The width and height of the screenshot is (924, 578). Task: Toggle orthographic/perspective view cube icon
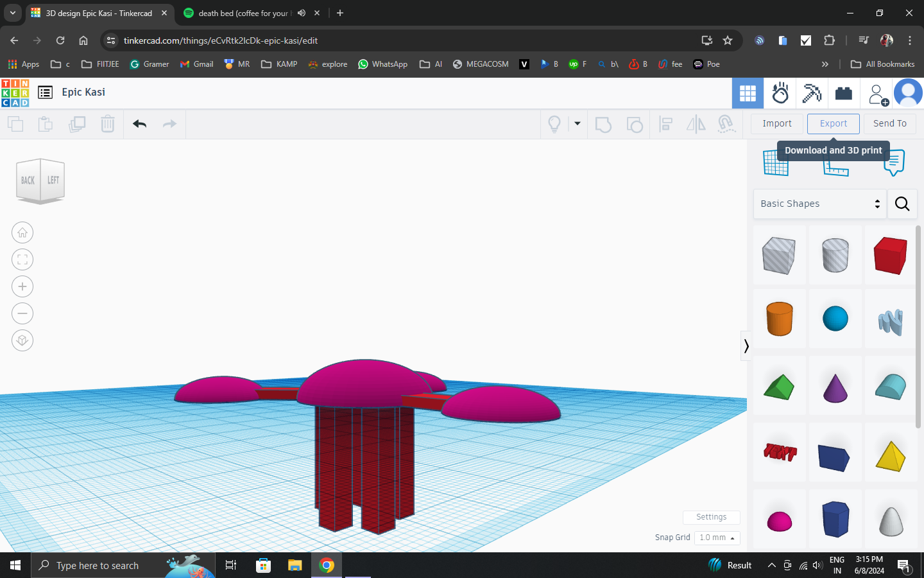[22, 340]
